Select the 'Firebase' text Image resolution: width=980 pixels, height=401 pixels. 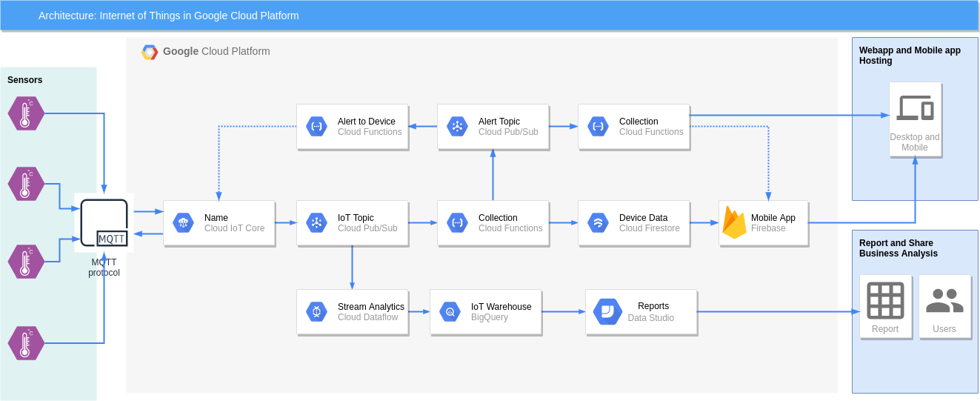[768, 228]
